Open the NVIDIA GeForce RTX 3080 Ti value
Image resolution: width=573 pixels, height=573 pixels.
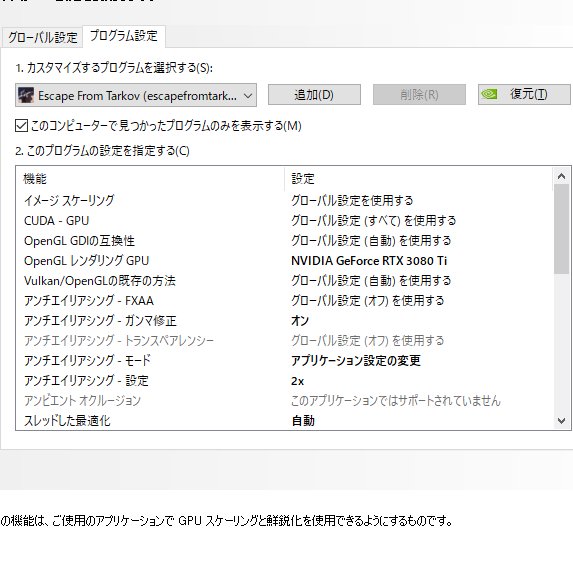(x=369, y=261)
